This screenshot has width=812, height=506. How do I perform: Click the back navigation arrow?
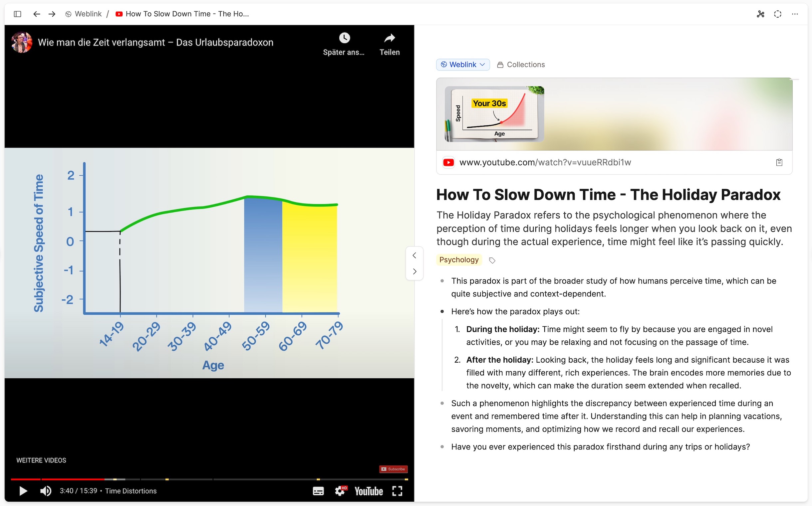[x=36, y=13]
